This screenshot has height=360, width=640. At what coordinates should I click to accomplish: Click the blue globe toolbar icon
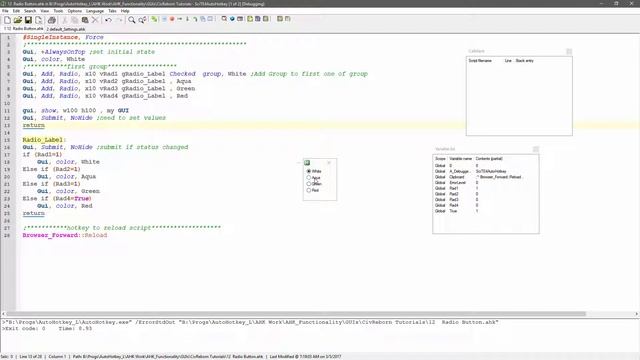click(x=232, y=19)
